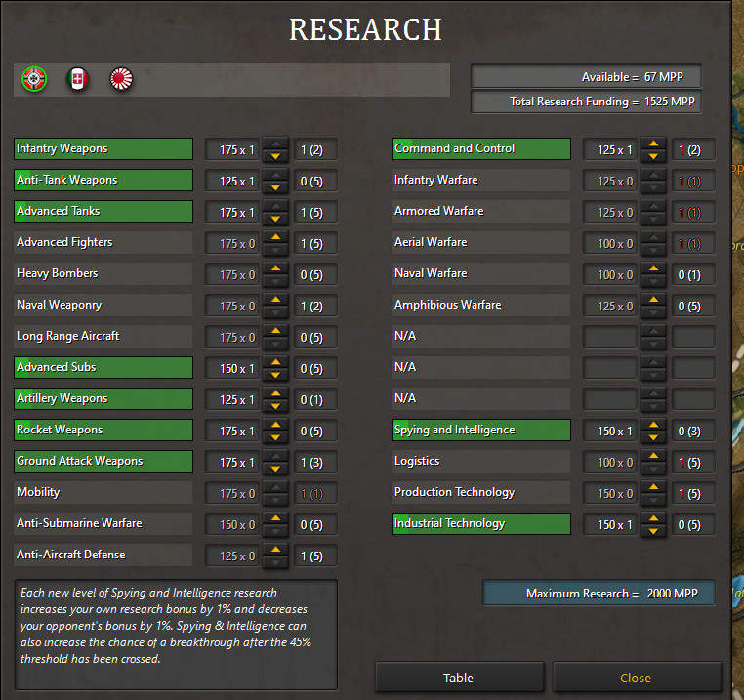Select the Infantry Weapons research category
Image resolution: width=744 pixels, height=700 pixels.
tap(103, 149)
